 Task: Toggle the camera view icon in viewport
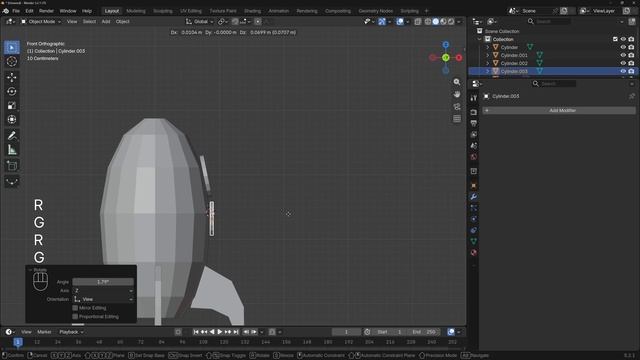457,107
